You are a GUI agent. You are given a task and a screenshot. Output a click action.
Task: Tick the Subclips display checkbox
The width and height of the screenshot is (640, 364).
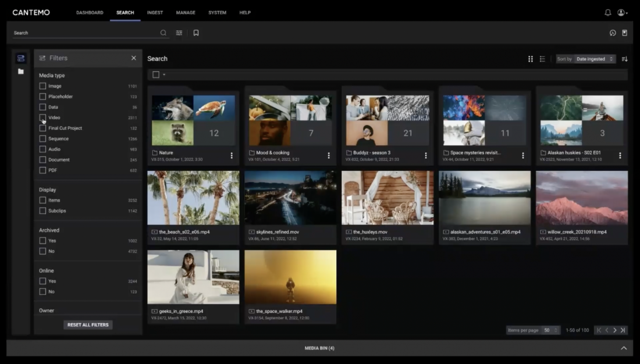(x=42, y=210)
